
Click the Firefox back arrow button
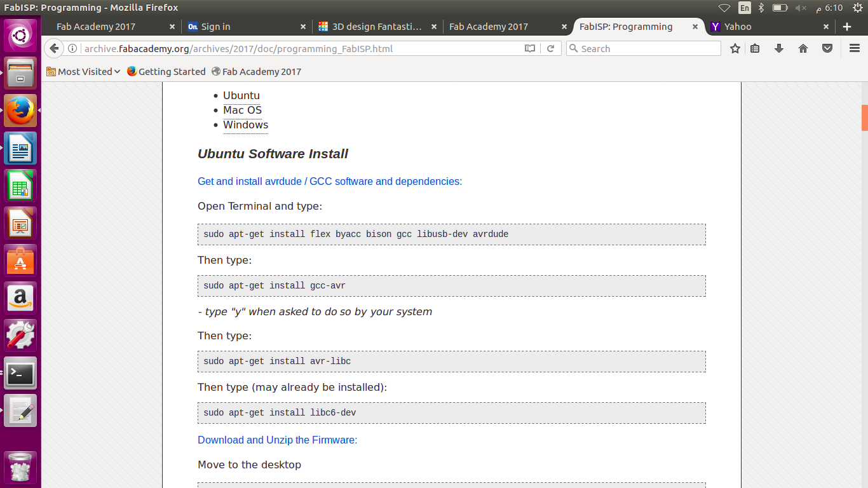(54, 49)
